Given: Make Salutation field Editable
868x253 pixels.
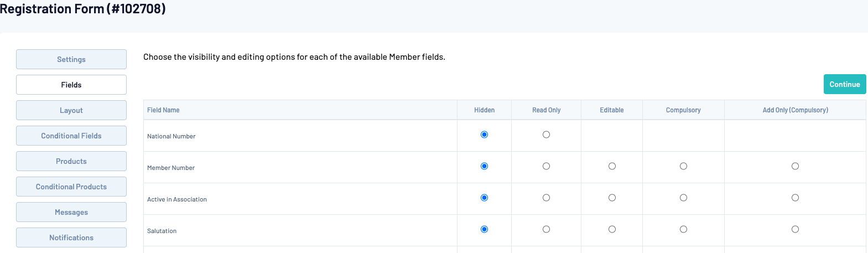Looking at the screenshot, I should 612,229.
